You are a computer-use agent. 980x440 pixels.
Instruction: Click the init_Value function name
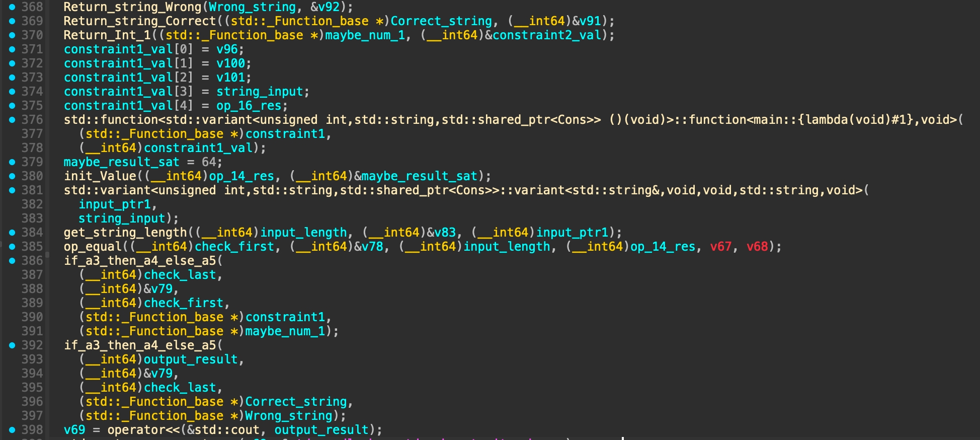pos(100,176)
